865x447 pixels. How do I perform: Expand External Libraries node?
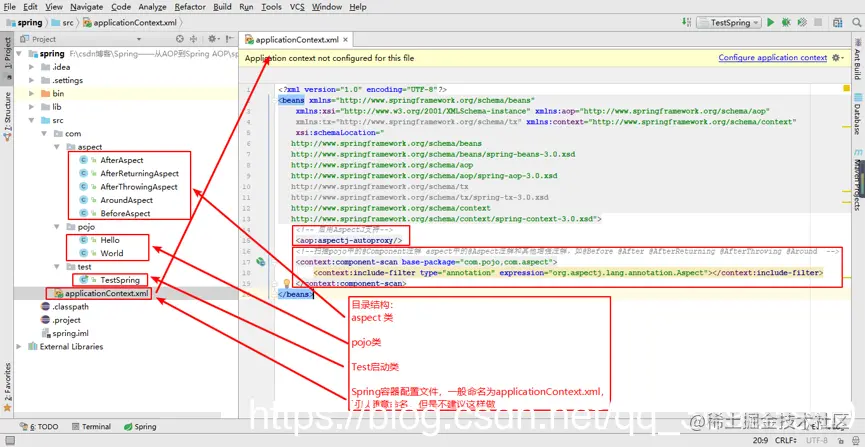19,347
